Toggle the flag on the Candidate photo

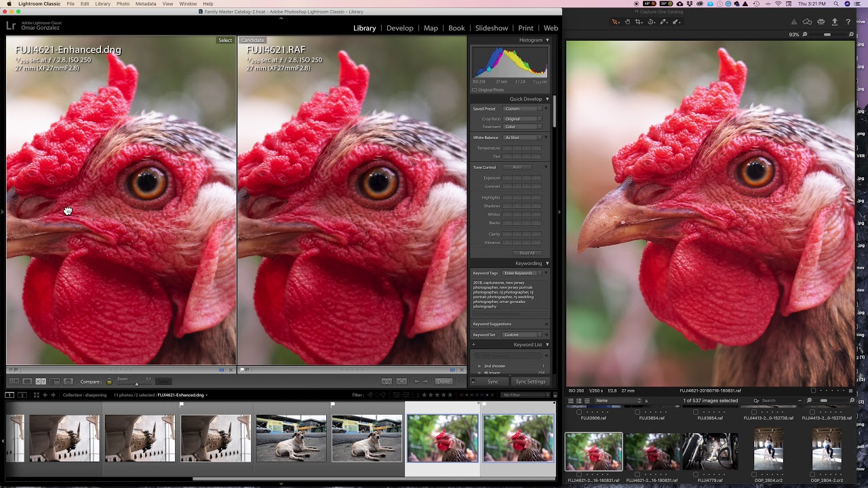pos(242,370)
